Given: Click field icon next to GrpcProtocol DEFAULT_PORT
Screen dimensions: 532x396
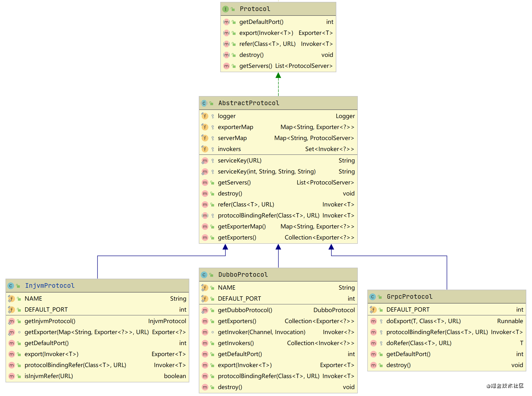Looking at the screenshot, I should [x=373, y=310].
